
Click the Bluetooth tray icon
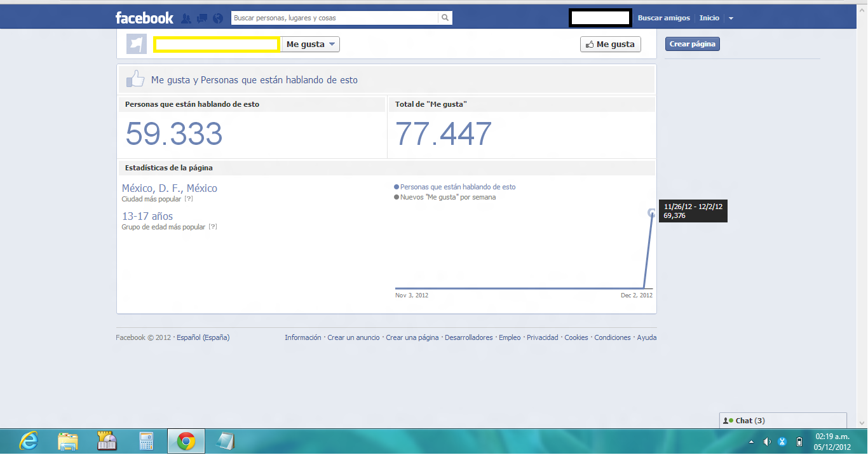point(783,442)
